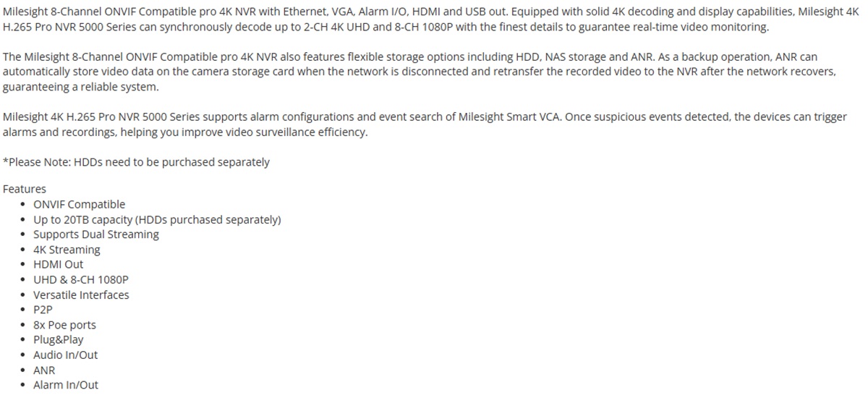
Task: Select the 'ONVIF Compatible' list item
Action: [x=79, y=204]
